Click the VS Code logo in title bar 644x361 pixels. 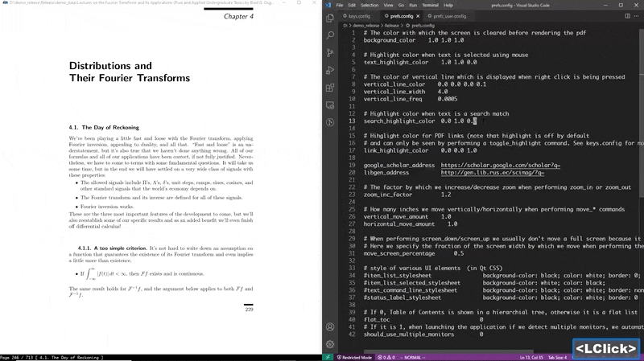click(x=328, y=5)
